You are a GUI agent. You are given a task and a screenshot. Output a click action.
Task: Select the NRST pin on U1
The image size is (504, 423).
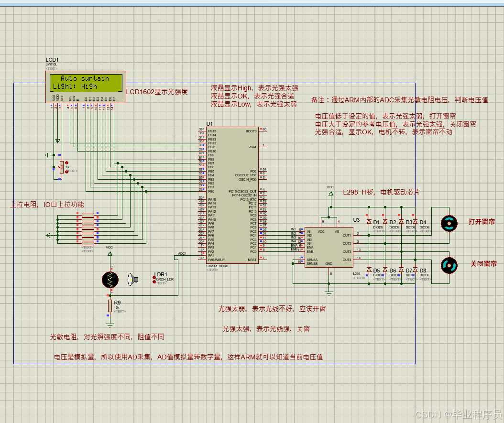(252, 260)
